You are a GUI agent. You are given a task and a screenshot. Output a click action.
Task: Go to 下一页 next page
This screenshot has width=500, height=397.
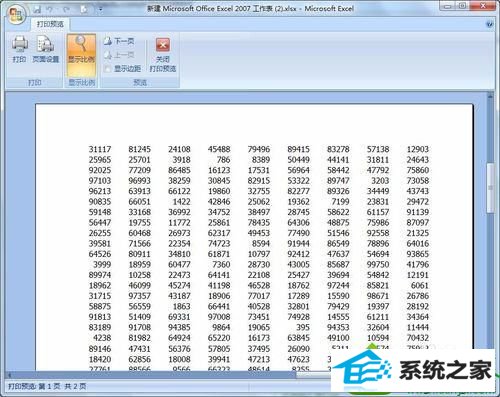point(119,41)
